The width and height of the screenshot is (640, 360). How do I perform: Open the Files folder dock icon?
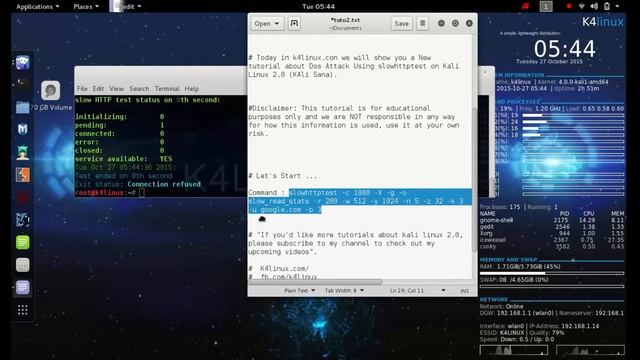click(x=22, y=107)
